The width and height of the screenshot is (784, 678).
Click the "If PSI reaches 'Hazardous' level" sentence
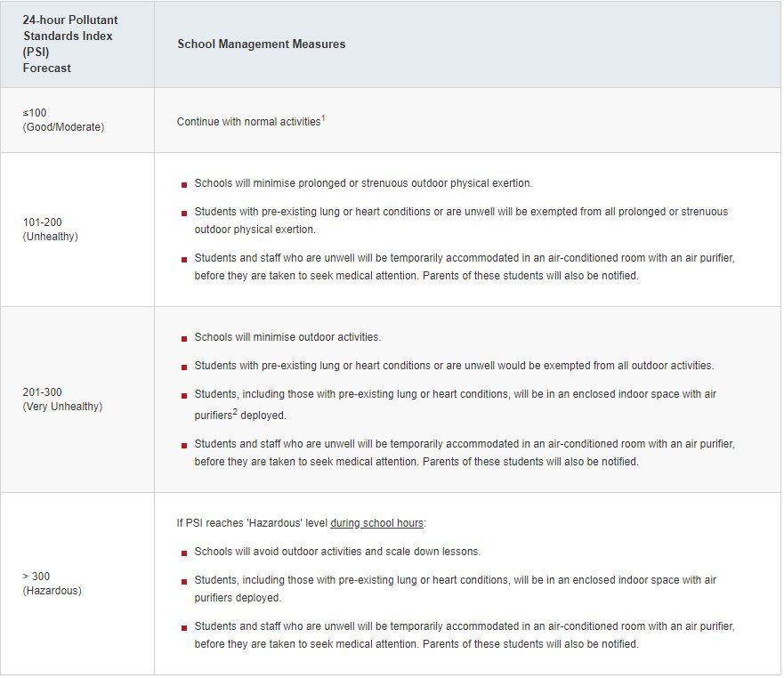pos(252,523)
